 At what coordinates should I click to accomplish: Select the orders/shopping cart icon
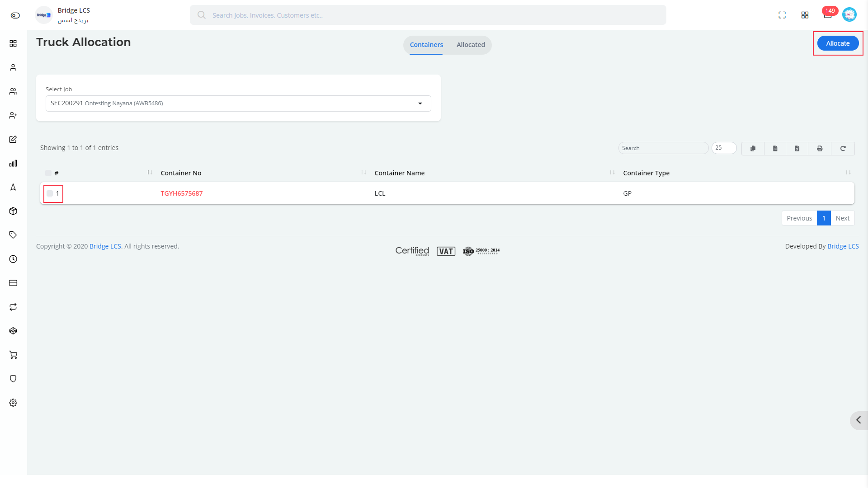13,355
